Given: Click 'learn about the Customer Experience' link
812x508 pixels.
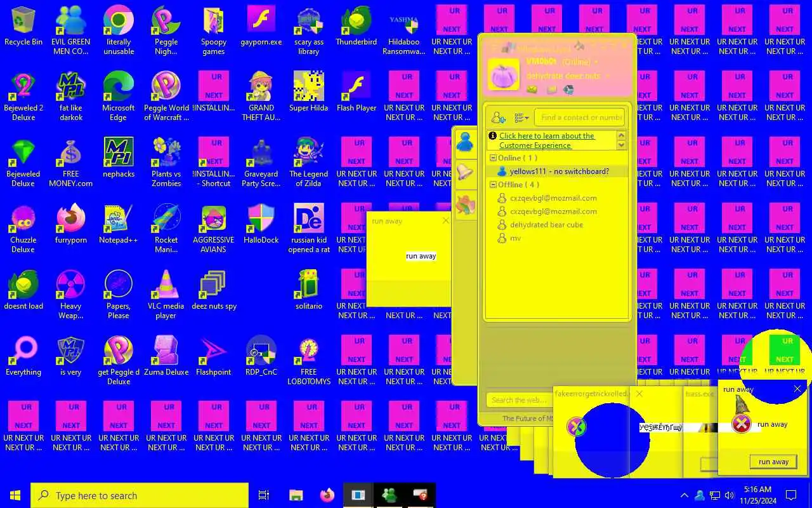Looking at the screenshot, I should [546, 140].
